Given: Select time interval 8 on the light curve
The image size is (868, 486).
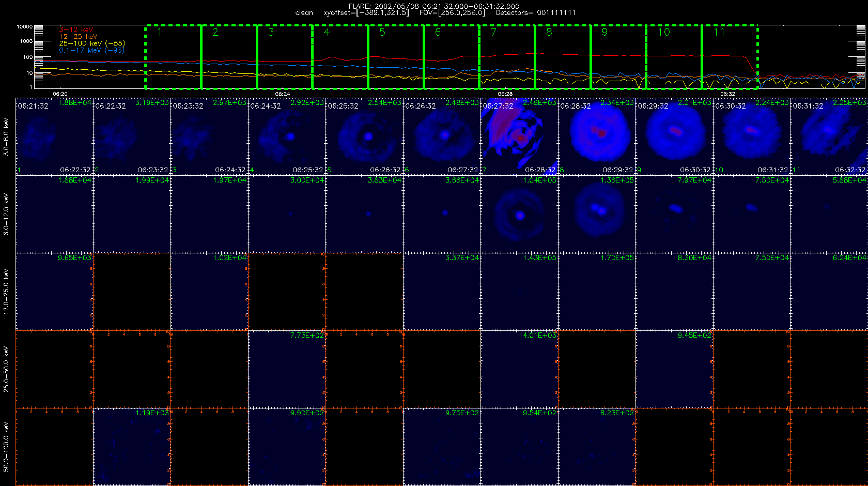Looking at the screenshot, I should 563,57.
